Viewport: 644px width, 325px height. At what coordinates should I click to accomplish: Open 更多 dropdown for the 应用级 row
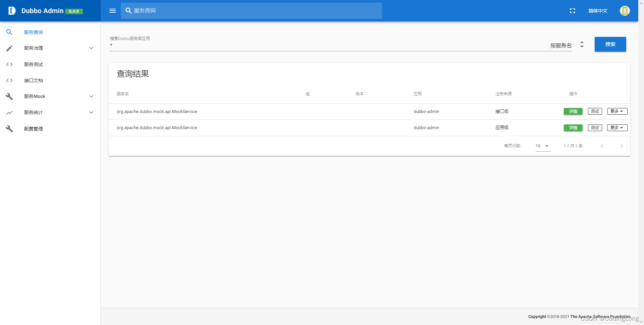pyautogui.click(x=617, y=128)
